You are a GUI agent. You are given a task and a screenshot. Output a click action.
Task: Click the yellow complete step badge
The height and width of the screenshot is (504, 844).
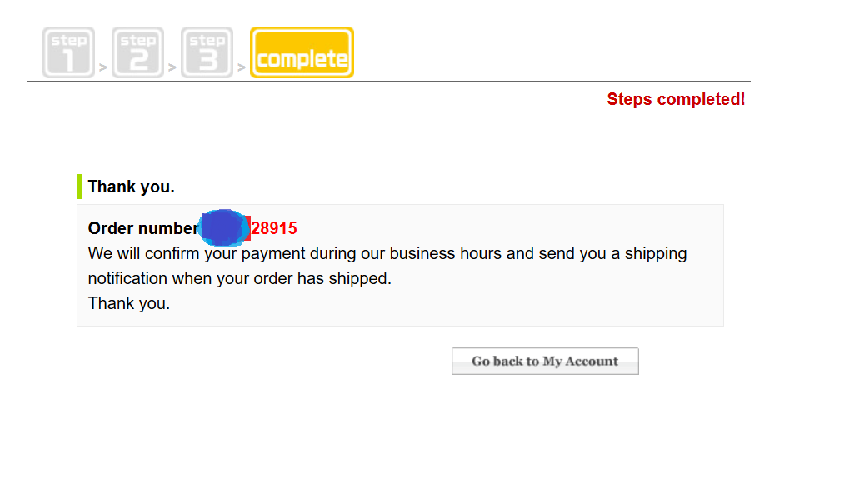(x=302, y=52)
